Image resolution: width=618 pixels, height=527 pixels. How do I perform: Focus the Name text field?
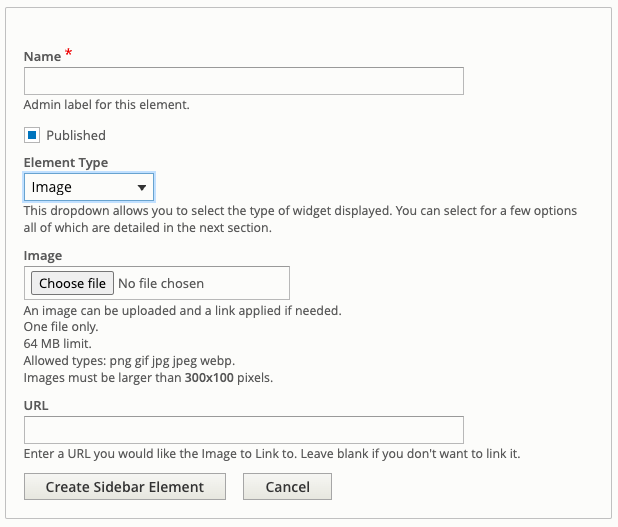coord(244,81)
